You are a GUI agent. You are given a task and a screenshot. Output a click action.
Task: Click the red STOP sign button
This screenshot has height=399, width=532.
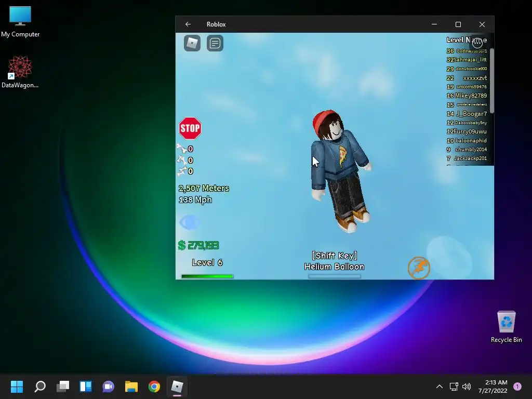point(190,128)
